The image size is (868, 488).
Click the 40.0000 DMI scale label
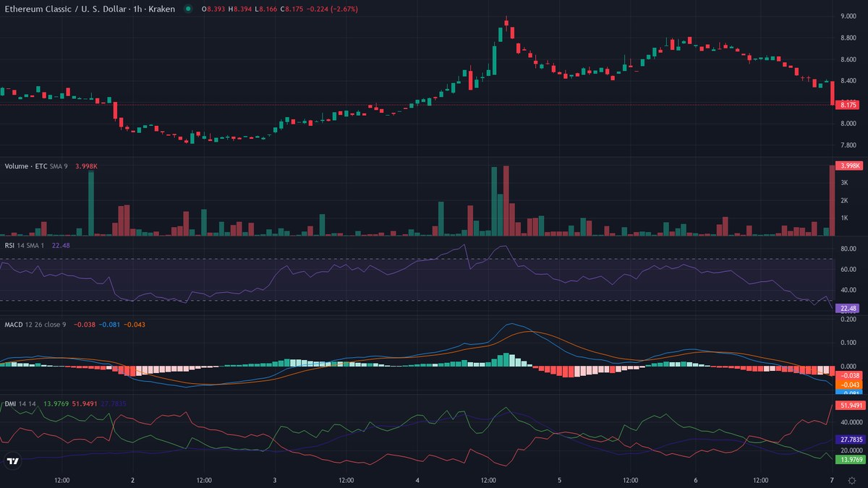point(851,421)
